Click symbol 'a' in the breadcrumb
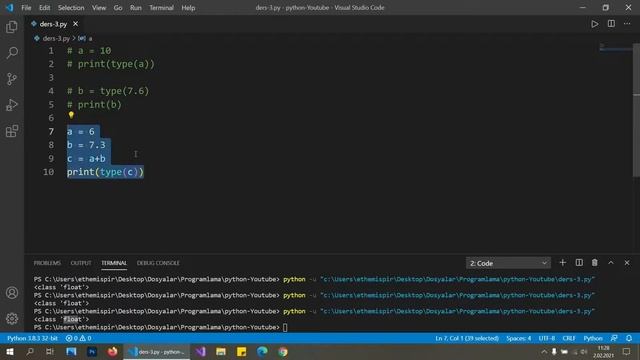This screenshot has height=360, width=640. [90, 38]
